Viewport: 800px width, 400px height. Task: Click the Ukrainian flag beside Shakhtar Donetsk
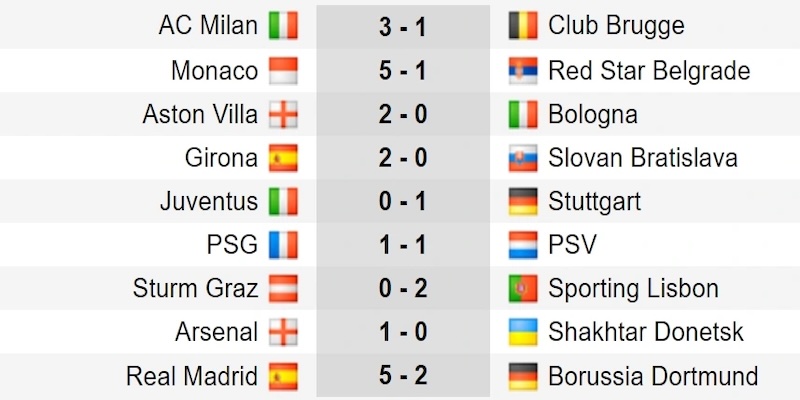coord(522,332)
